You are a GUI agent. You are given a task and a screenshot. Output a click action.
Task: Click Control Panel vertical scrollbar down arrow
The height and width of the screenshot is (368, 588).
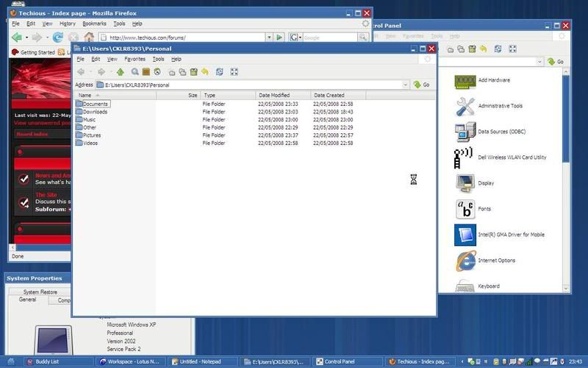pyautogui.click(x=566, y=289)
